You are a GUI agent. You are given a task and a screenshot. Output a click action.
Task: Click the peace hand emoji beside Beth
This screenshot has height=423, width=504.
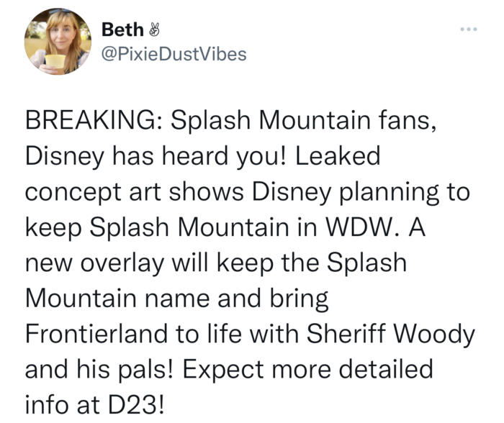154,30
